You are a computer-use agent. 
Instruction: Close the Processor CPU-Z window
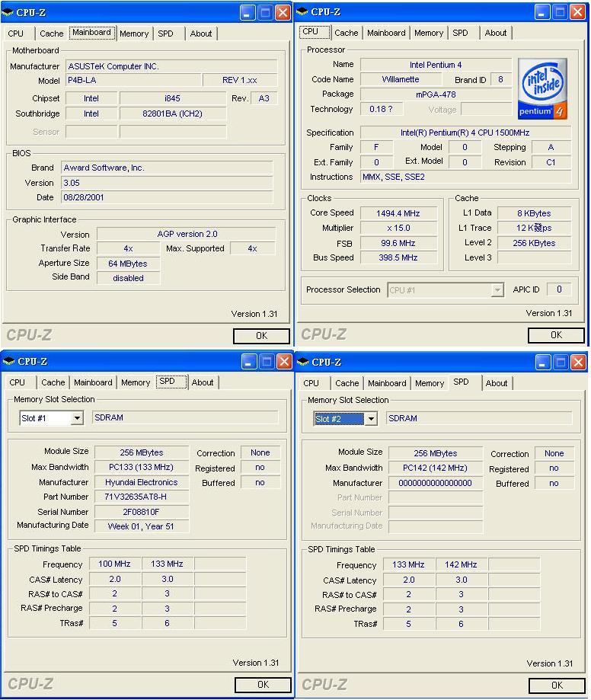(x=577, y=12)
